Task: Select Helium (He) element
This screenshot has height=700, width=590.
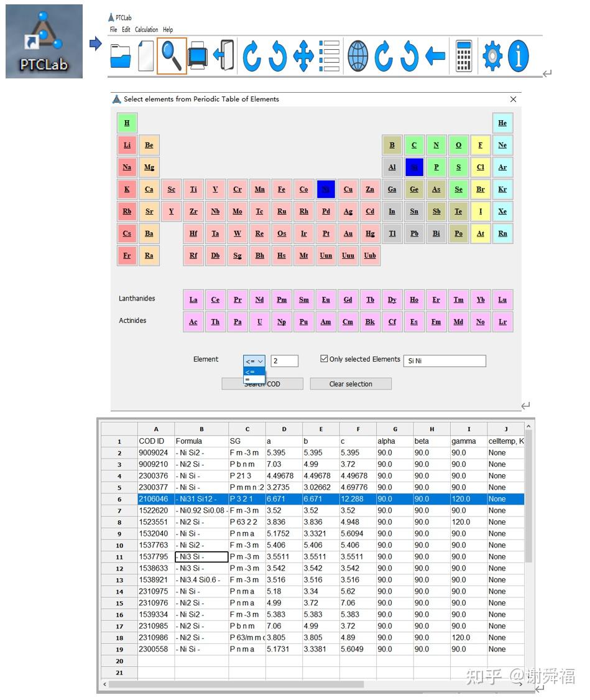Action: coord(502,123)
